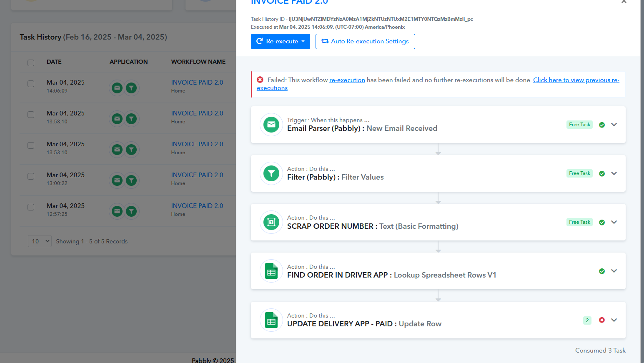Click the APPLICATION column header
644x363 pixels.
129,62
